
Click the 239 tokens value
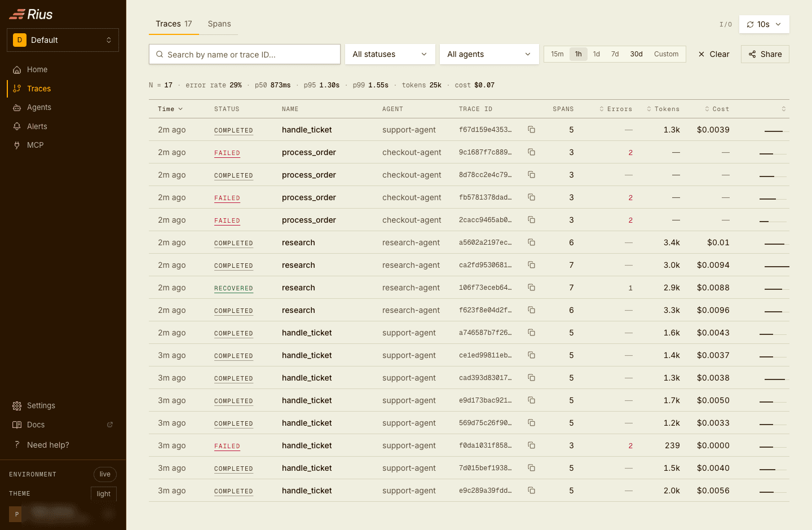672,445
